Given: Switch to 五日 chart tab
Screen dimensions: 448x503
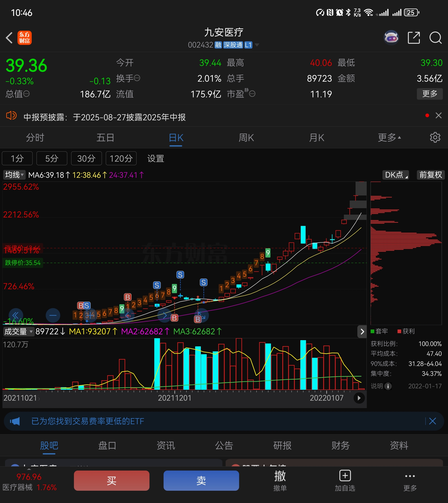Looking at the screenshot, I should (105, 137).
